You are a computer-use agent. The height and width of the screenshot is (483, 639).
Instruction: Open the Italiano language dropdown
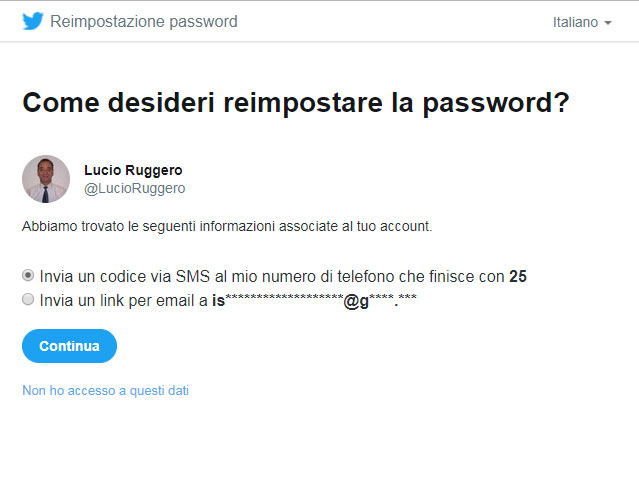582,22
